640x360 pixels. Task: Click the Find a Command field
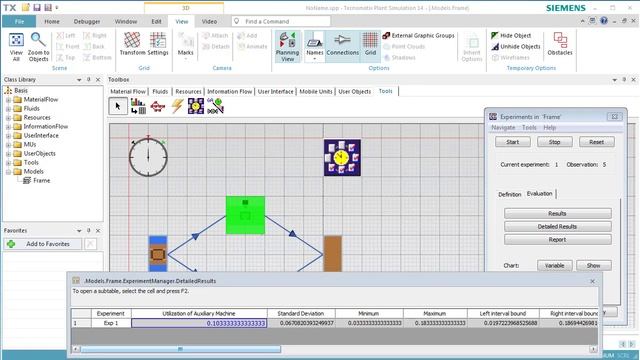tap(281, 21)
